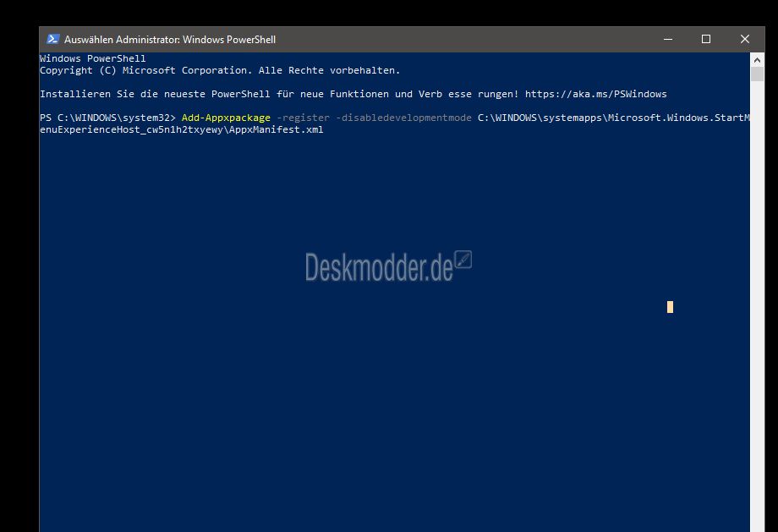Click the 'Windows PowerShell' first console line
Screen dimensions: 778x532
coord(93,58)
